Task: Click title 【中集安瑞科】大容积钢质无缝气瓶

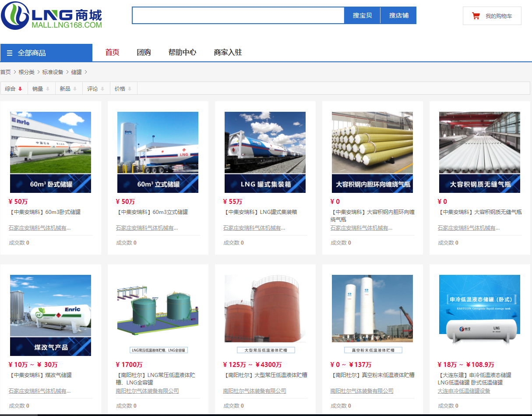Action: 480,212
